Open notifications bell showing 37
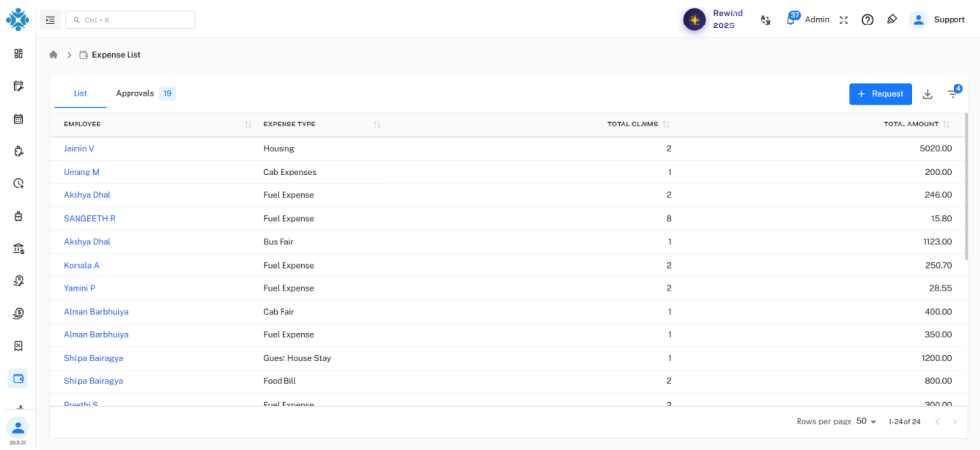The image size is (980, 450). click(791, 19)
